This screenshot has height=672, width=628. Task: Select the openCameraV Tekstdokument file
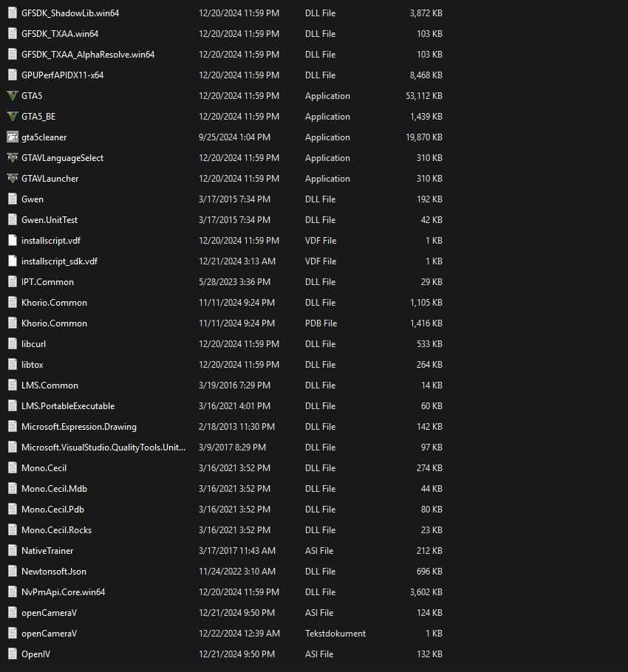tap(50, 634)
